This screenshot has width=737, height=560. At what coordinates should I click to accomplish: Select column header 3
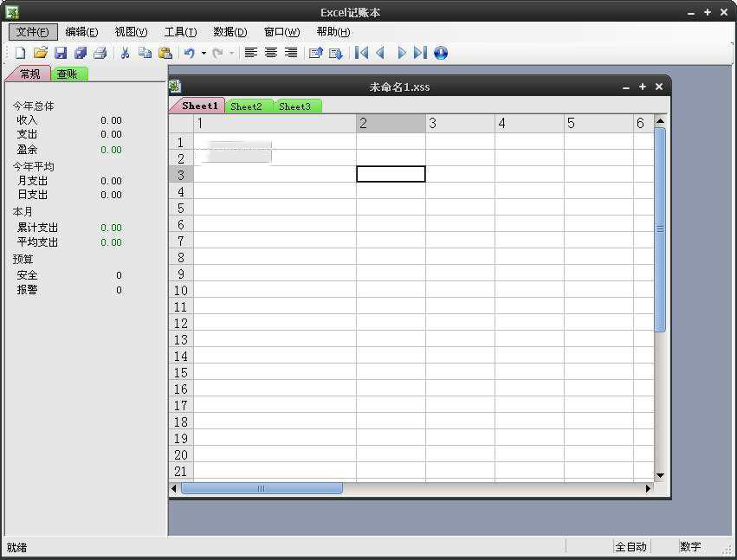click(x=460, y=124)
